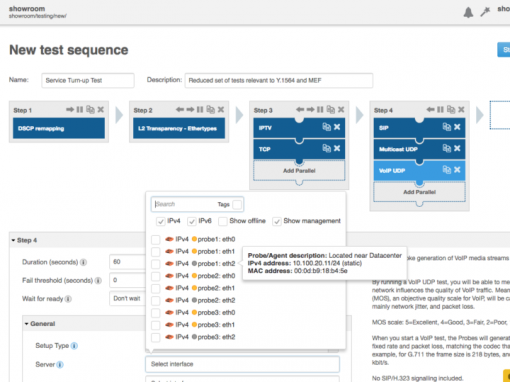This screenshot has width=510, height=382.
Task: Remove the Multicast UDP test block
Action: coord(457,148)
